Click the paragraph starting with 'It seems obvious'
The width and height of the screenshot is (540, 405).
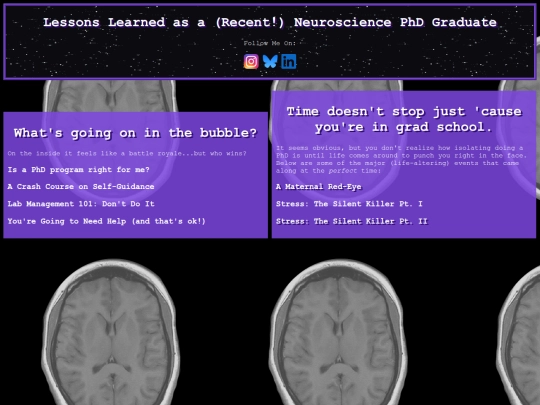pyautogui.click(x=401, y=159)
